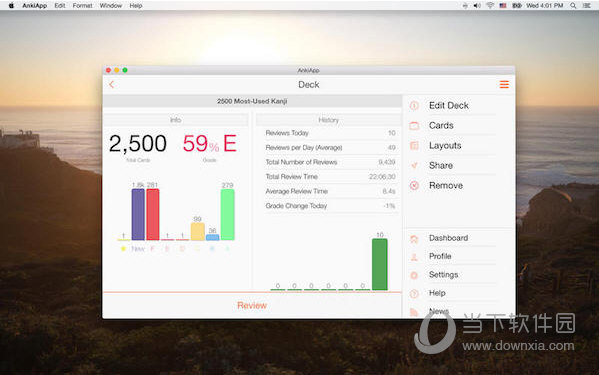Open the Edit menu in the menu bar
599x375 pixels.
(x=60, y=6)
